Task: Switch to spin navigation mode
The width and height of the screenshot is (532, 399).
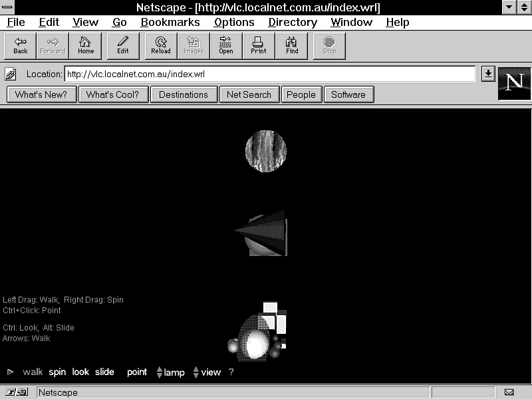Action: point(57,372)
